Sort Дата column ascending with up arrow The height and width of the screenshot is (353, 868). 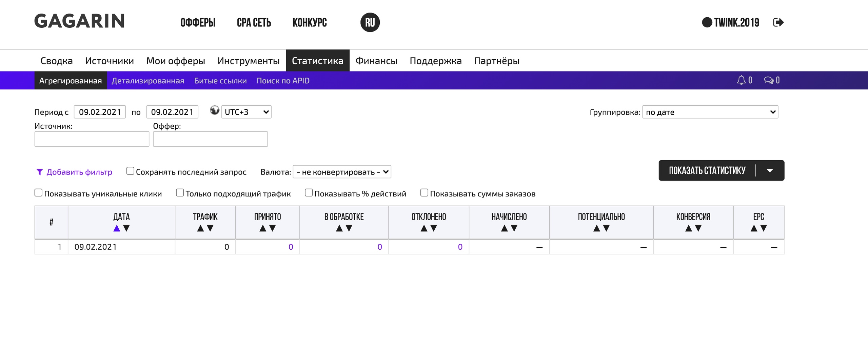click(x=117, y=228)
